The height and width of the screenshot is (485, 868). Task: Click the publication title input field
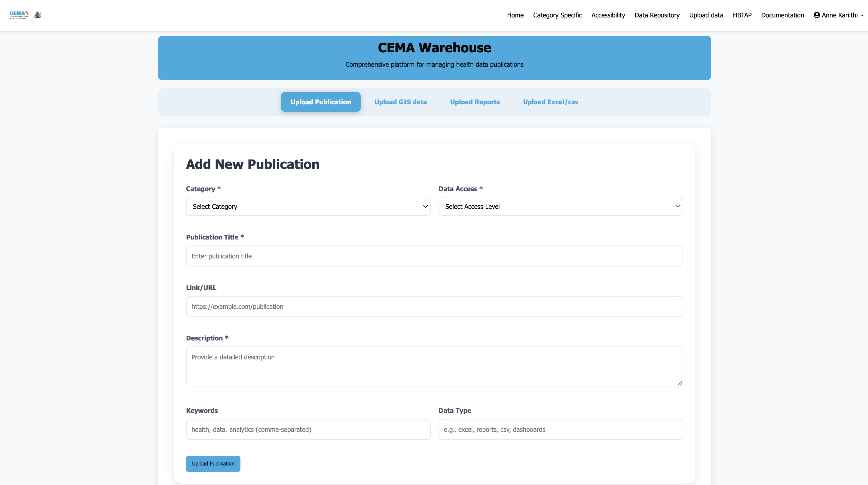tap(434, 256)
